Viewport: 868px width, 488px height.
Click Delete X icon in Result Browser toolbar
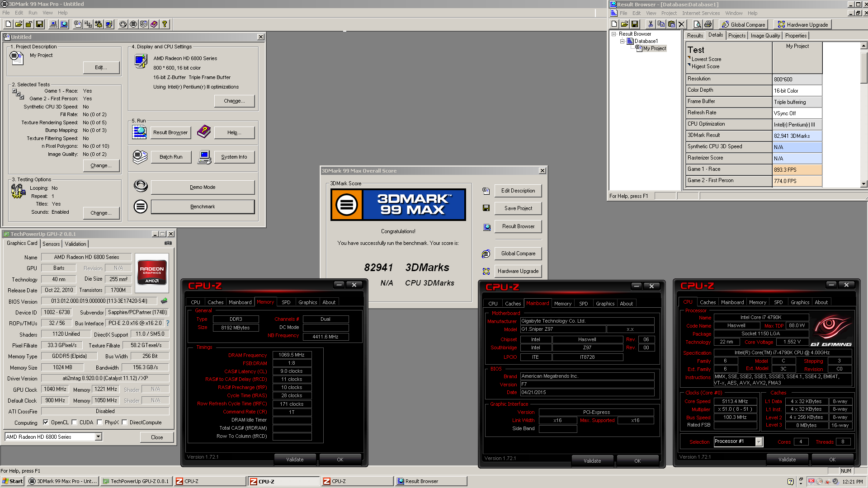(682, 24)
